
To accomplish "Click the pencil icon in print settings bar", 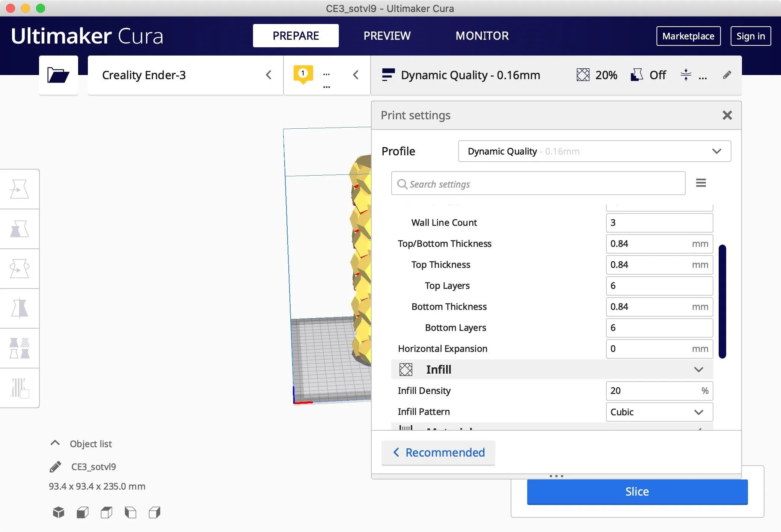I will point(727,75).
